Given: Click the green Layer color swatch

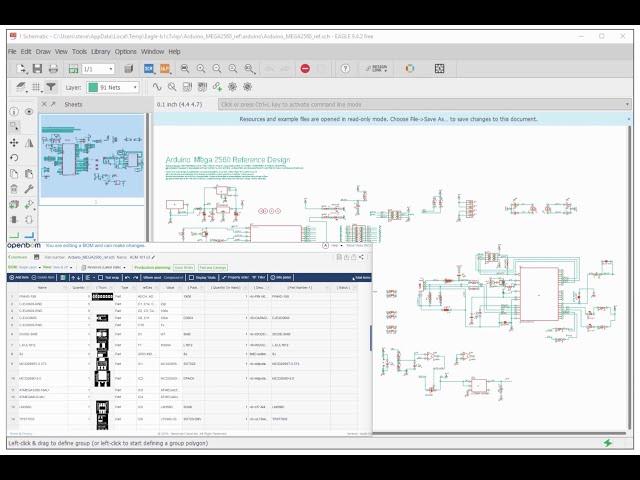Looking at the screenshot, I should pyautogui.click(x=93, y=87).
